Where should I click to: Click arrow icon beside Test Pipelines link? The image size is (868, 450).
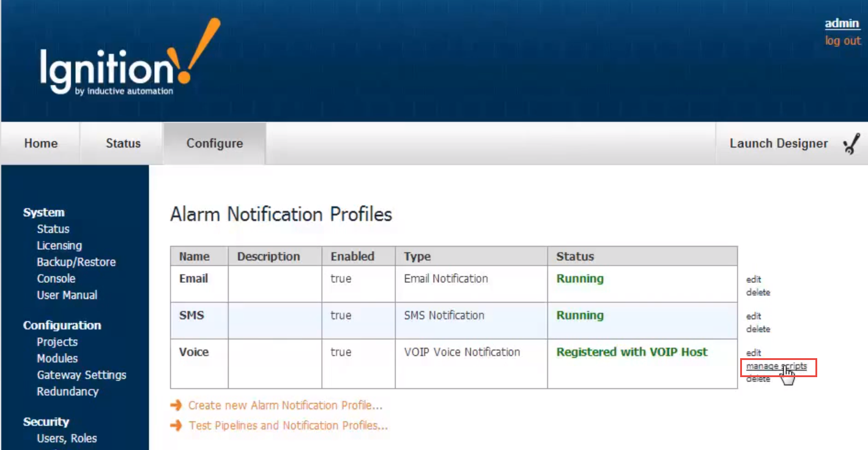pyautogui.click(x=176, y=426)
